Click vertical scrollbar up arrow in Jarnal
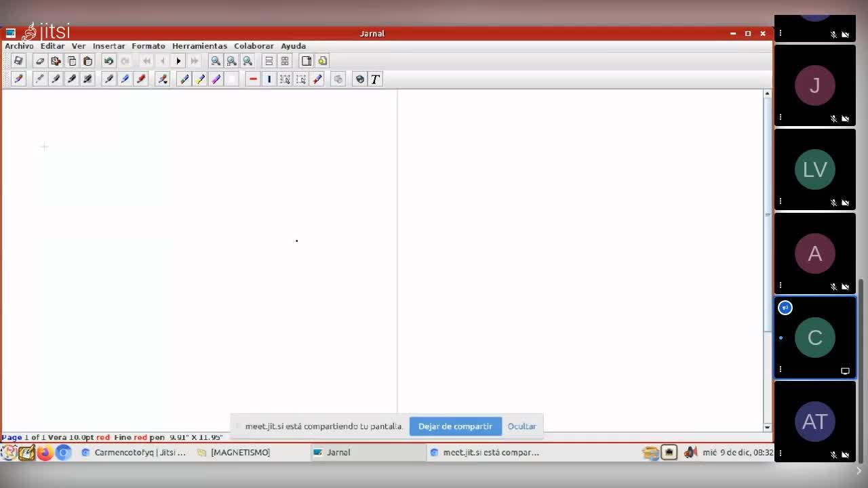The width and height of the screenshot is (868, 488). tap(767, 94)
